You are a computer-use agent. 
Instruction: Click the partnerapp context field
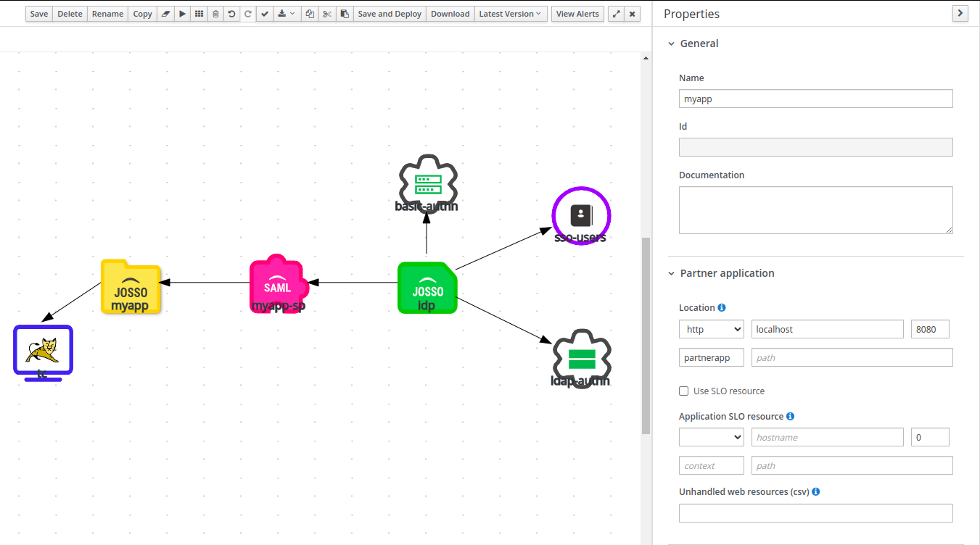coord(712,357)
